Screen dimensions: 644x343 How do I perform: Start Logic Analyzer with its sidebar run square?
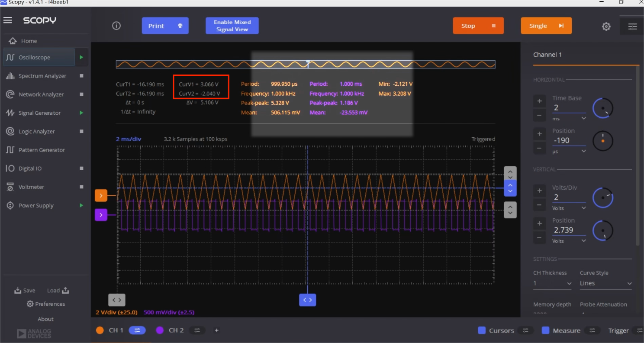81,132
